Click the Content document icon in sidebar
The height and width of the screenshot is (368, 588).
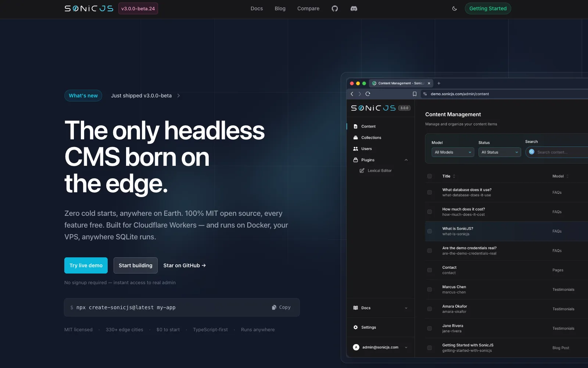tap(355, 126)
